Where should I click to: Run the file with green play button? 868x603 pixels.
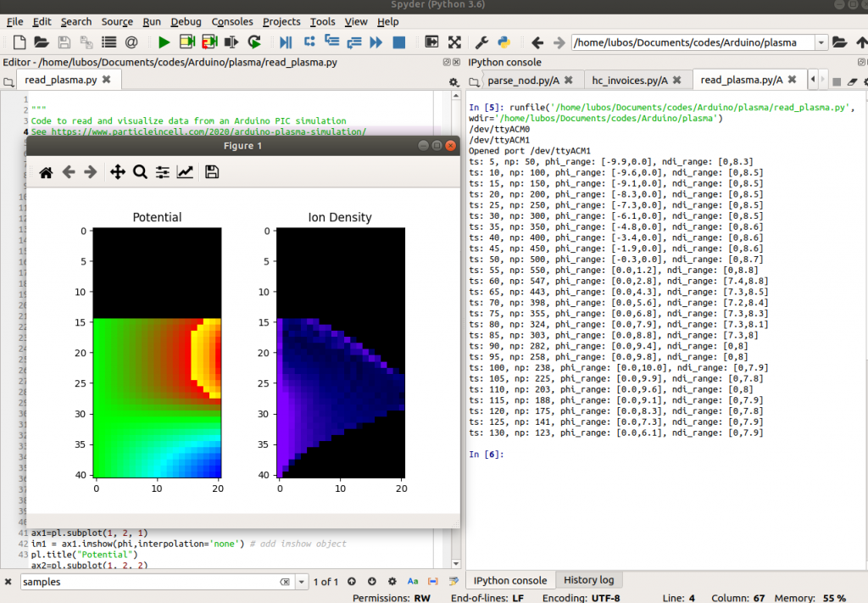[164, 42]
